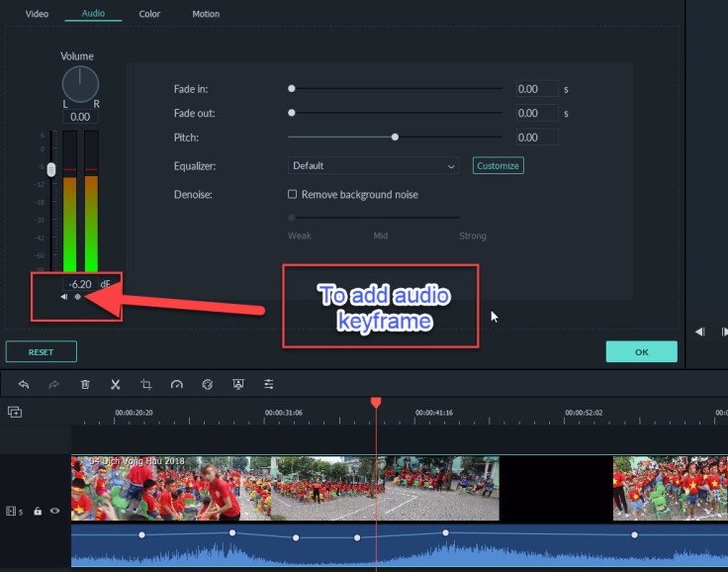The height and width of the screenshot is (572, 728).
Task: Open the Equalizer Default dropdown
Action: [x=373, y=166]
